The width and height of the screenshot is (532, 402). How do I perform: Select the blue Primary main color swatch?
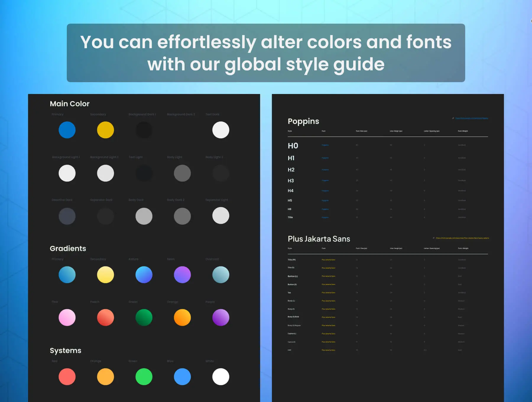tap(67, 130)
